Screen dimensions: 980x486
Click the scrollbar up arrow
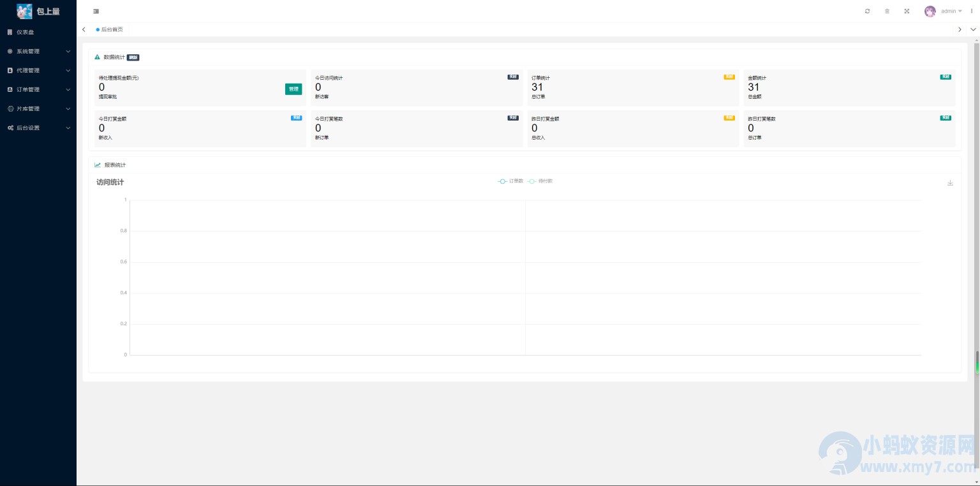click(x=977, y=40)
